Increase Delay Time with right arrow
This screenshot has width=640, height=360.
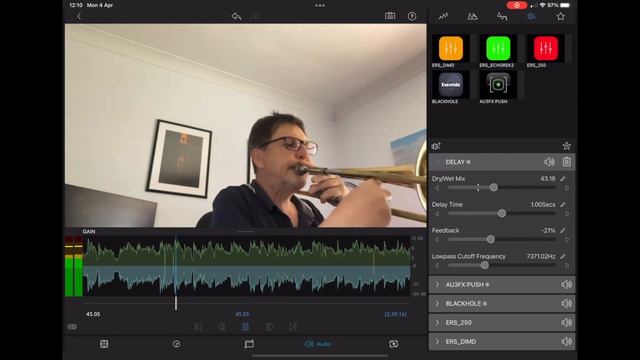pyautogui.click(x=567, y=213)
